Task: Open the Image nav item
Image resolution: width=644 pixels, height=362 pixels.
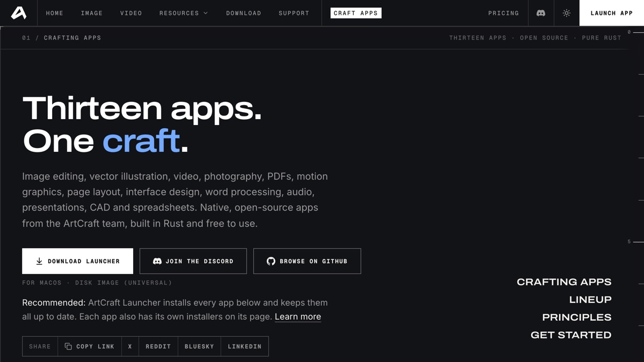Action: 92,13
